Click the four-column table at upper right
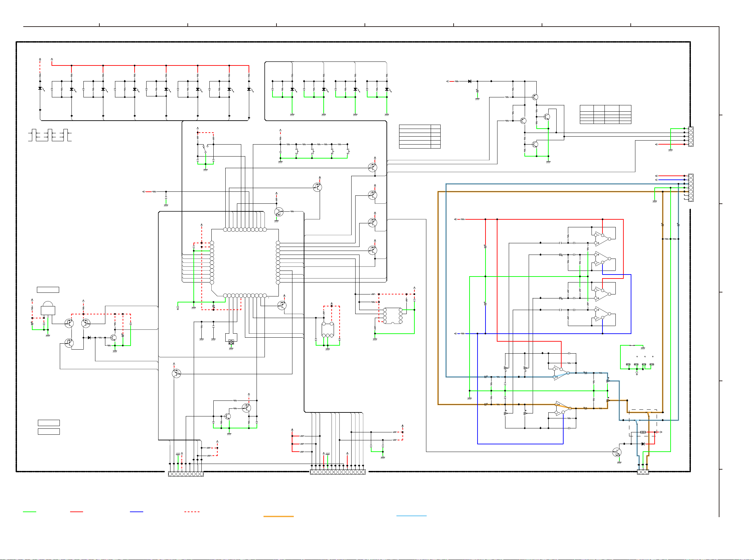754x560 pixels. (x=605, y=114)
